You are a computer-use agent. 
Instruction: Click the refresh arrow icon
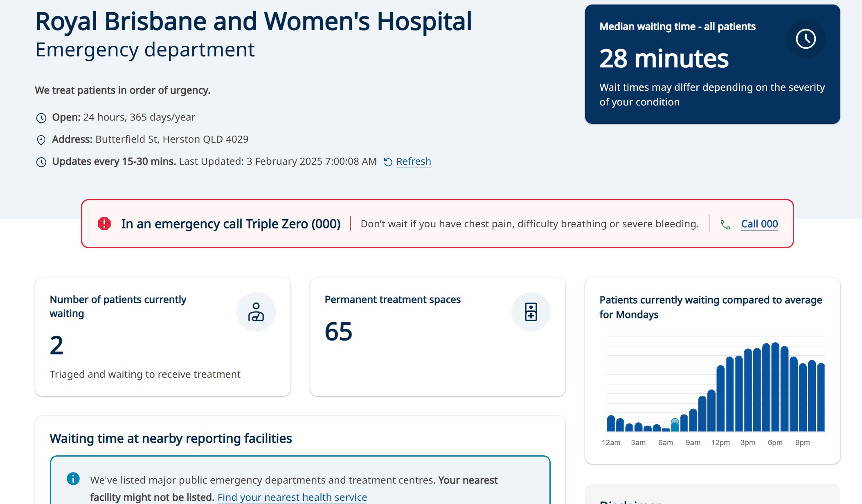pos(388,162)
